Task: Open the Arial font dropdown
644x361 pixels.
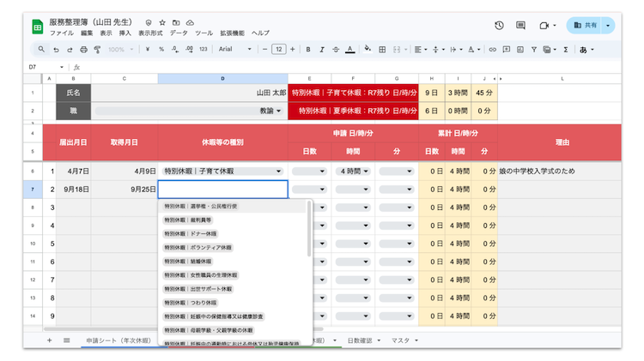Action: point(234,50)
